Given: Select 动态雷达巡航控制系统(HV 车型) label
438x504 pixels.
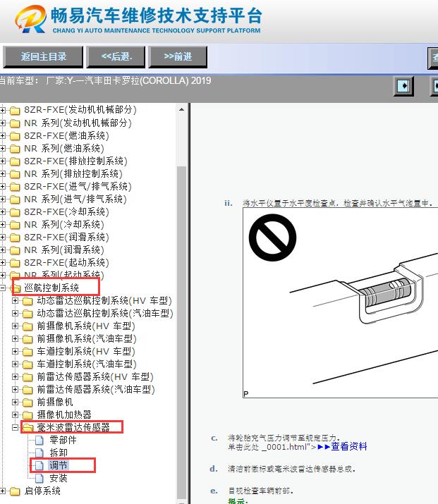Looking at the screenshot, I should coord(104,300).
